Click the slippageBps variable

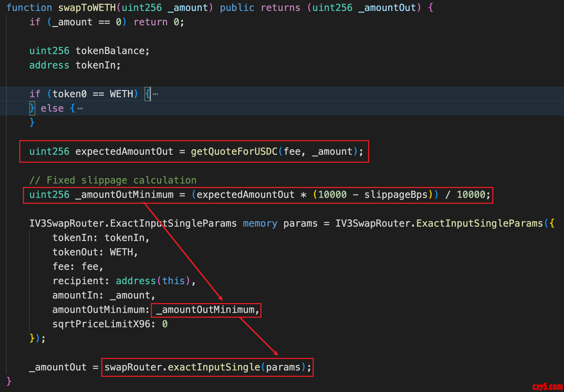tap(396, 195)
